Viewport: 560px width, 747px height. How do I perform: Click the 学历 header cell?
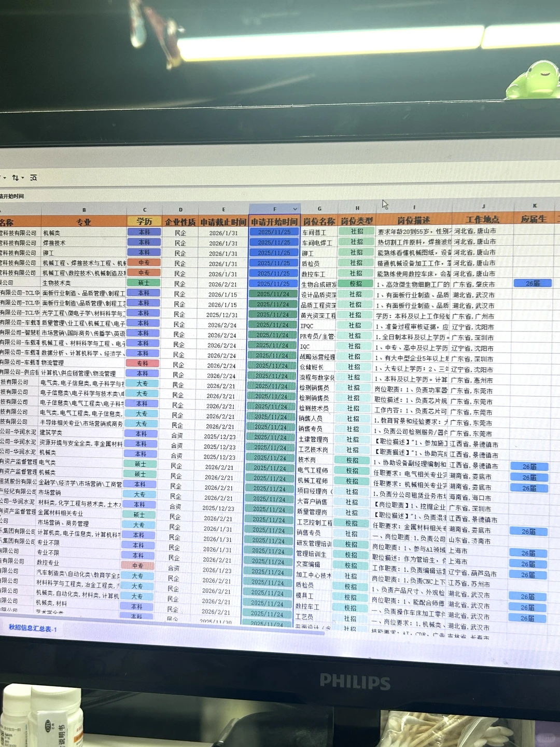[145, 222]
